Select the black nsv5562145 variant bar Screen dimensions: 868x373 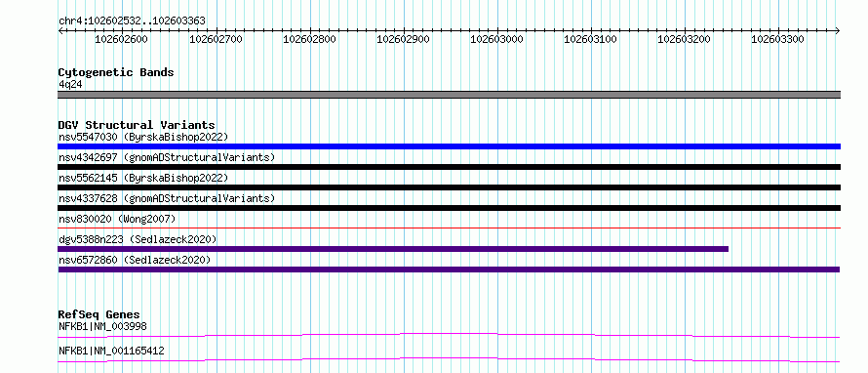point(449,187)
